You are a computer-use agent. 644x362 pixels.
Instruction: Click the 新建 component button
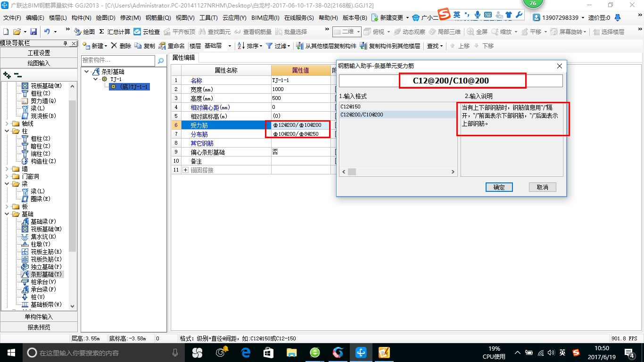pos(94,46)
